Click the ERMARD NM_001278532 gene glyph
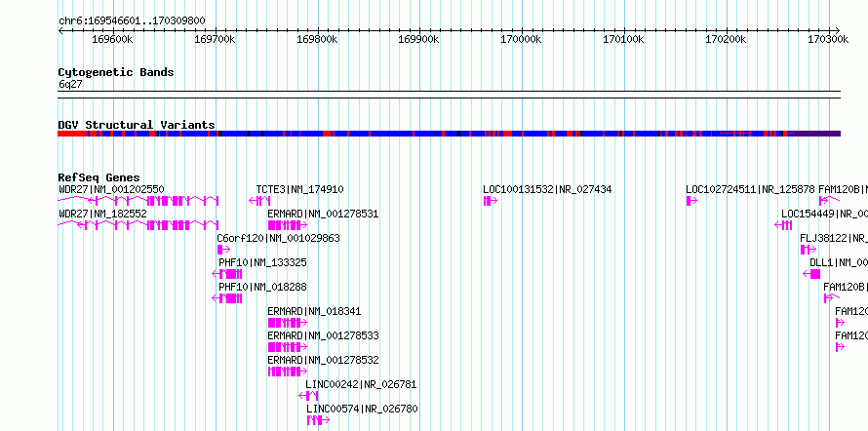868x431 pixels. [x=288, y=372]
